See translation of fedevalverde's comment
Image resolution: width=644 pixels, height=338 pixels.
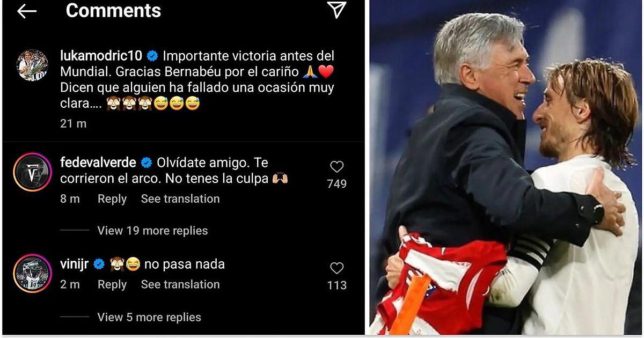pyautogui.click(x=180, y=199)
